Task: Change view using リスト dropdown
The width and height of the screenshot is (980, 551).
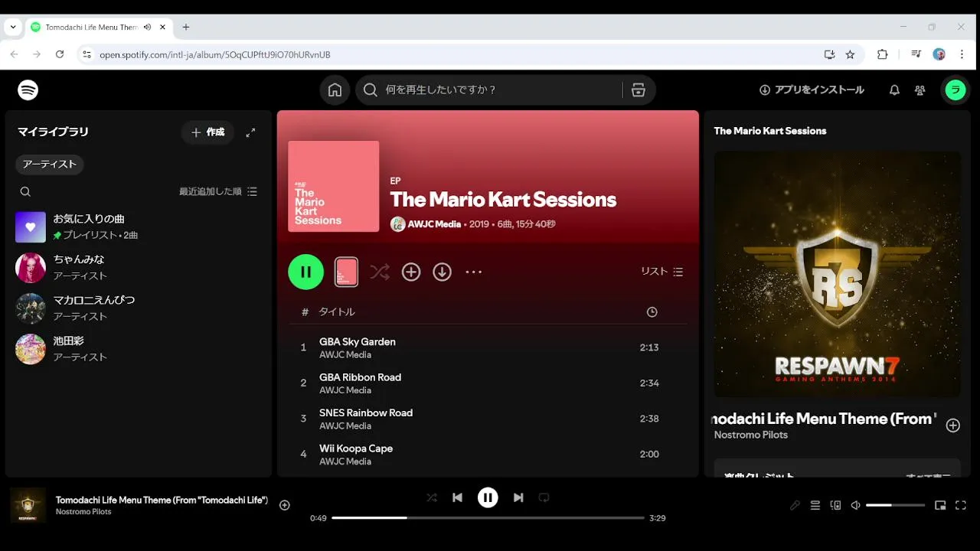Action: coord(661,272)
